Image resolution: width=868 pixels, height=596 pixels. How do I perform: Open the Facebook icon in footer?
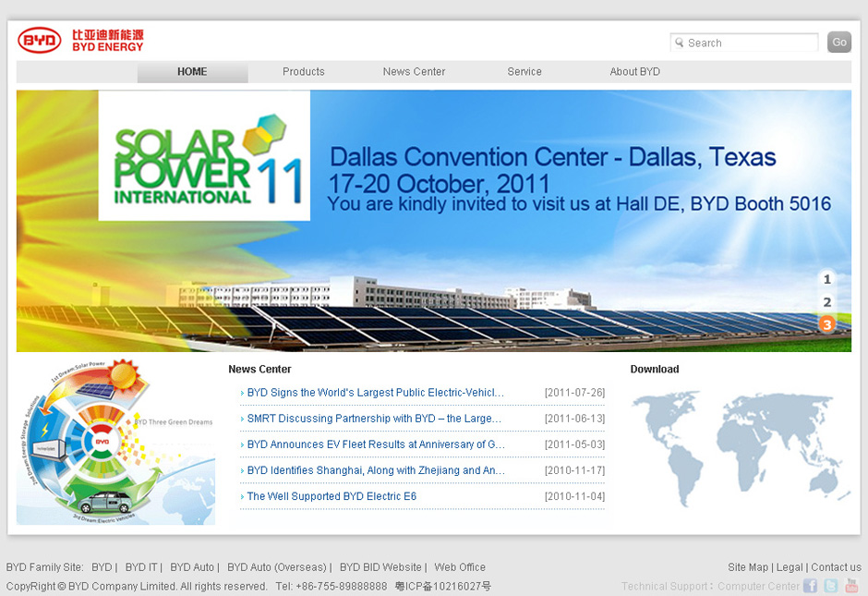click(811, 586)
